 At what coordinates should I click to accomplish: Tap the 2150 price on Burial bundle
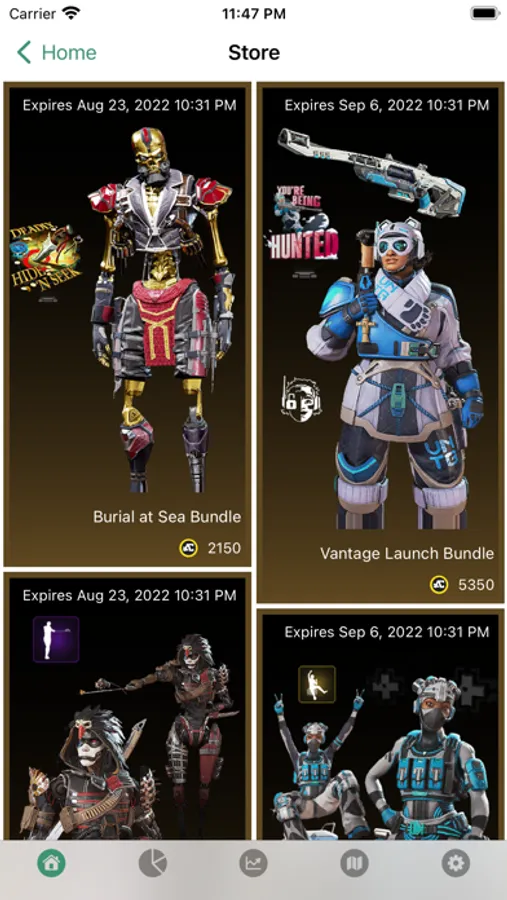225,548
